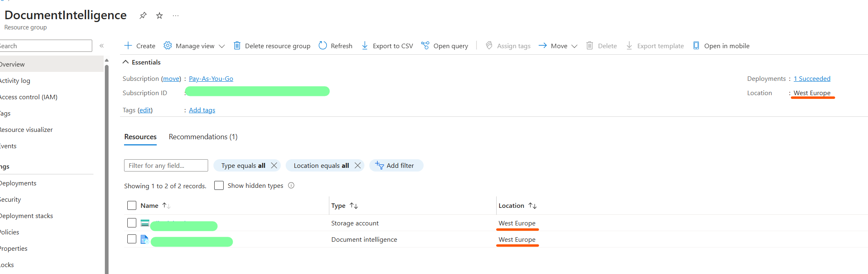Check the Document intelligence row checkbox
Viewport: 868px width, 274px height.
[x=132, y=239]
